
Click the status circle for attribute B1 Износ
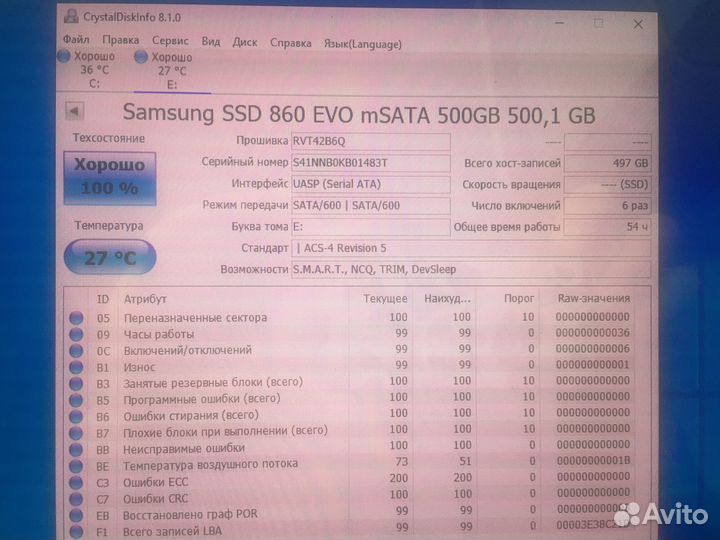pos(76,367)
